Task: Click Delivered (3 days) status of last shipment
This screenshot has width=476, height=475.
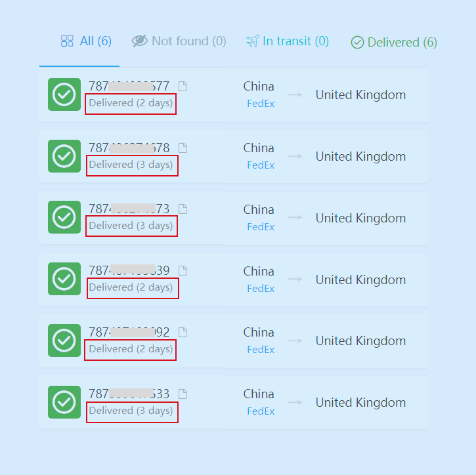Action: (131, 411)
